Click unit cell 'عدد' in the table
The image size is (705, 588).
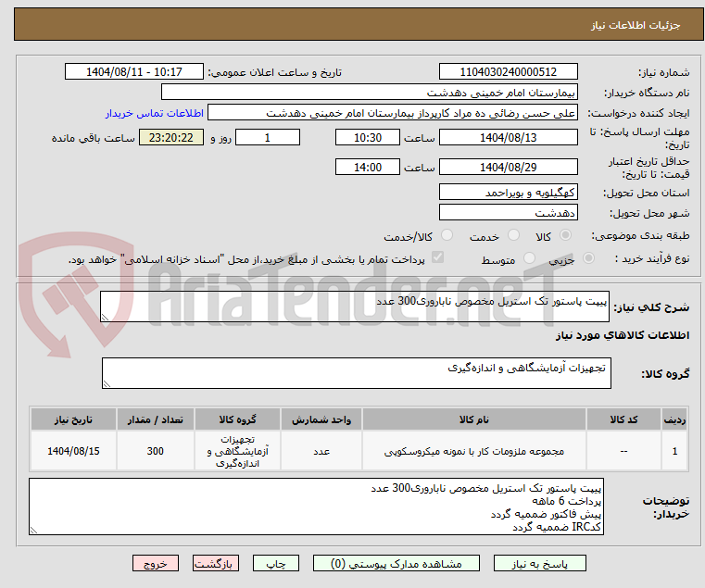[321, 451]
